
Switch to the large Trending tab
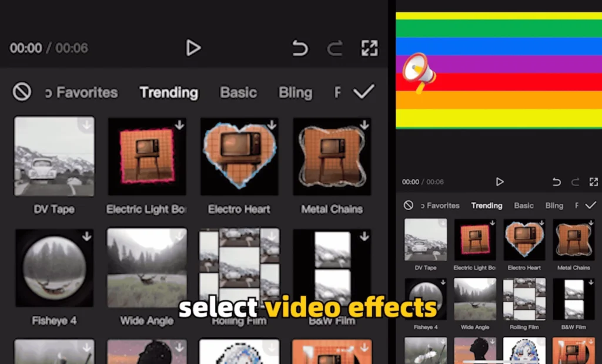coord(169,92)
